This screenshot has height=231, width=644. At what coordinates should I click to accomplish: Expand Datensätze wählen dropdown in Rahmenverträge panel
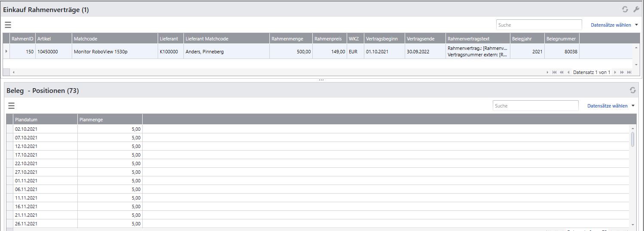pos(636,25)
